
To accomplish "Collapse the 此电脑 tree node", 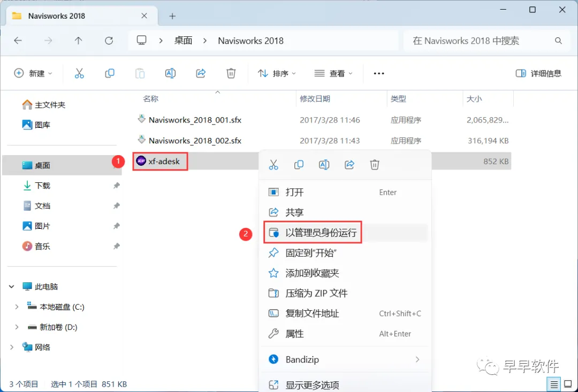I will [11, 286].
